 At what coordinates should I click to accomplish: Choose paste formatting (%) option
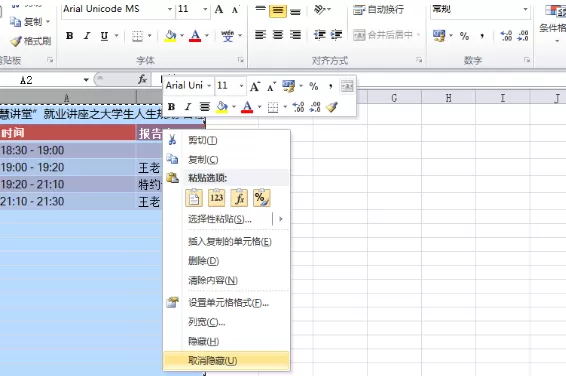(x=261, y=198)
